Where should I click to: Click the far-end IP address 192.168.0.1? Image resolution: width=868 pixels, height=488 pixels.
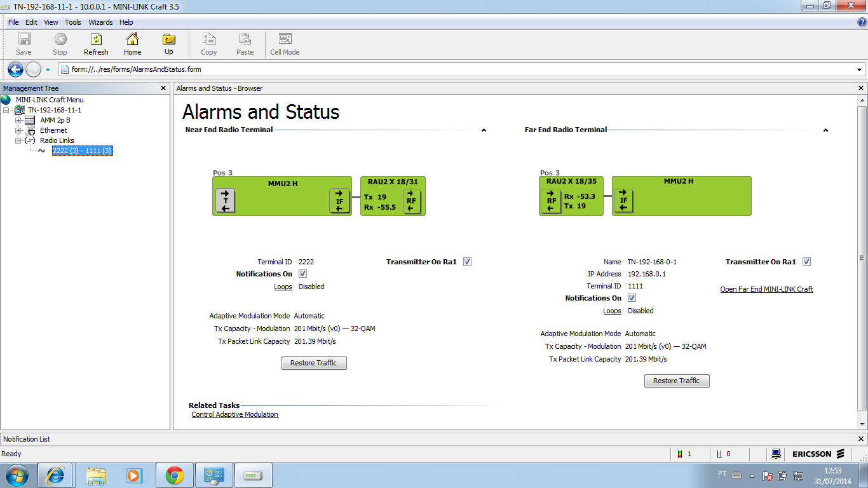click(x=647, y=274)
